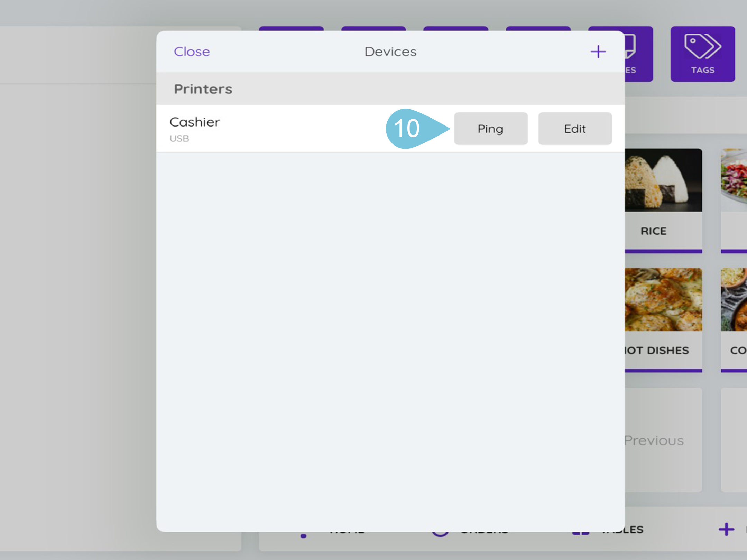Open the HOT DISHES category photo

[663, 299]
